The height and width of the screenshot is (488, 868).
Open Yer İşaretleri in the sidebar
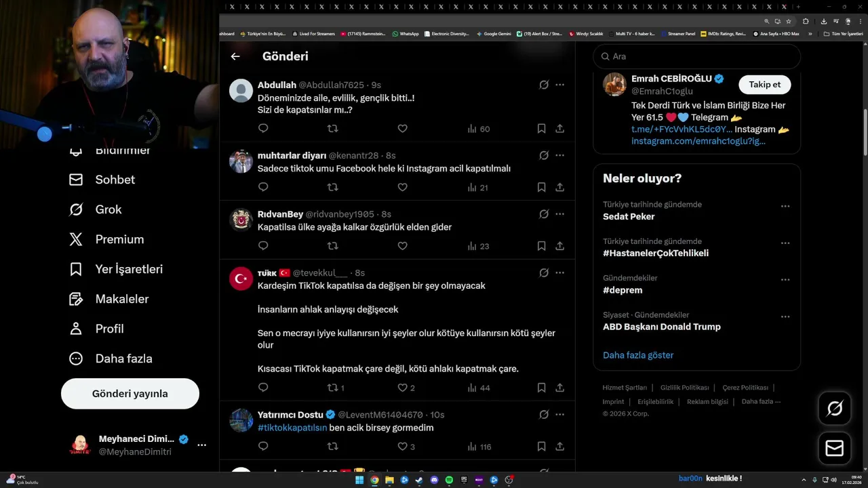pyautogui.click(x=115, y=269)
